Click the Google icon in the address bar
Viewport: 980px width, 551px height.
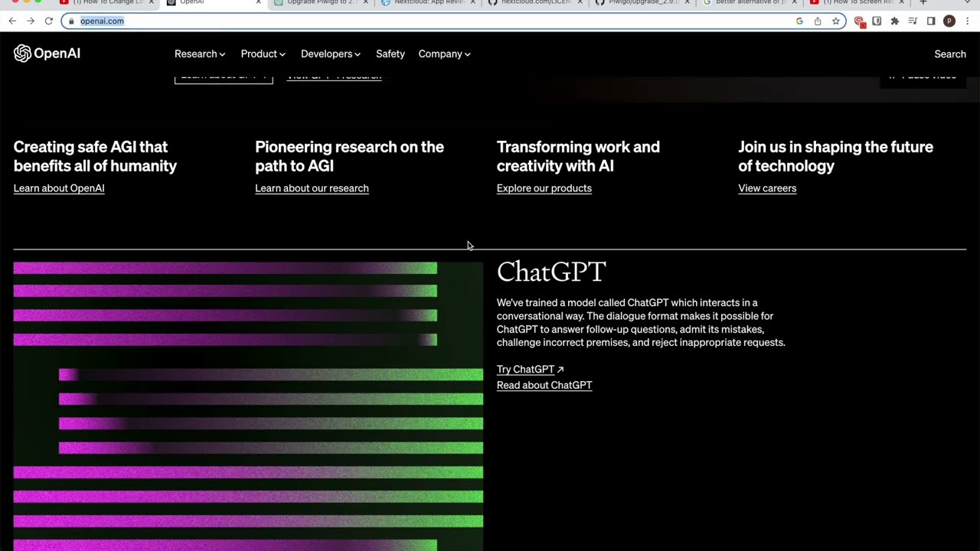pyautogui.click(x=799, y=21)
